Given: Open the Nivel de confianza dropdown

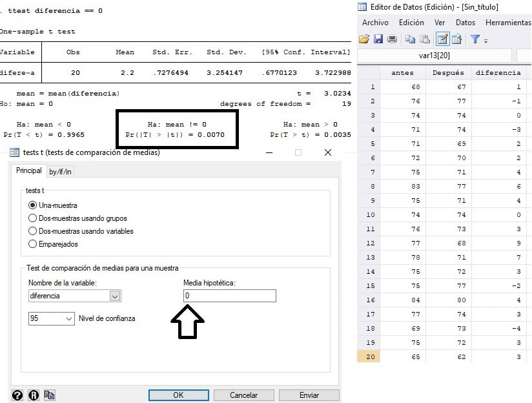Looking at the screenshot, I should pos(68,318).
